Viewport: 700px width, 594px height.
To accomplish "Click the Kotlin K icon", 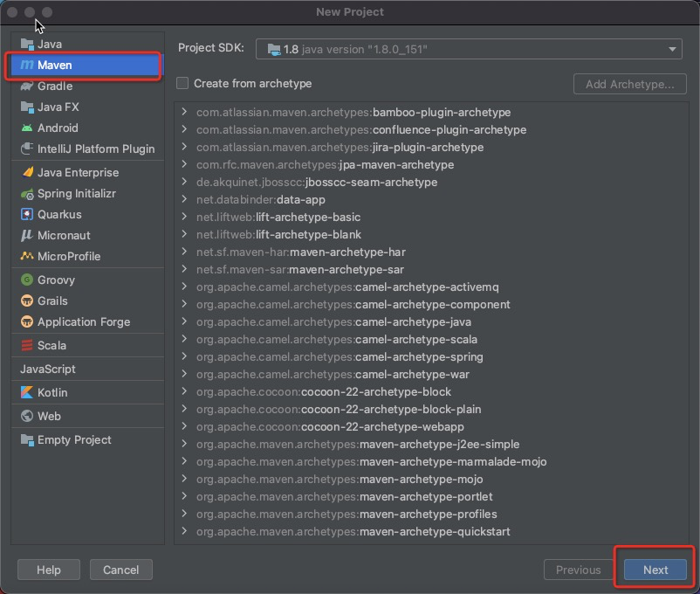I will (27, 392).
